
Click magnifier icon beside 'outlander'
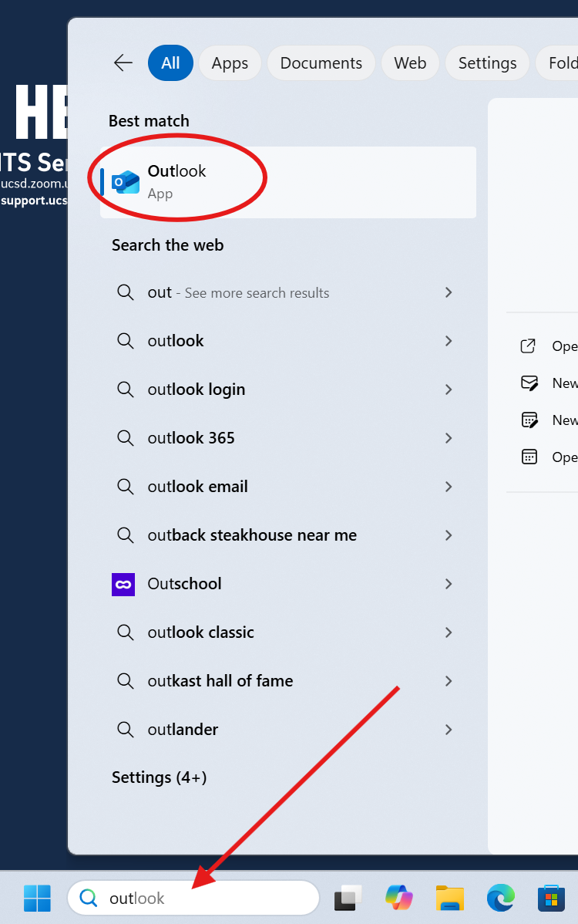tap(125, 729)
